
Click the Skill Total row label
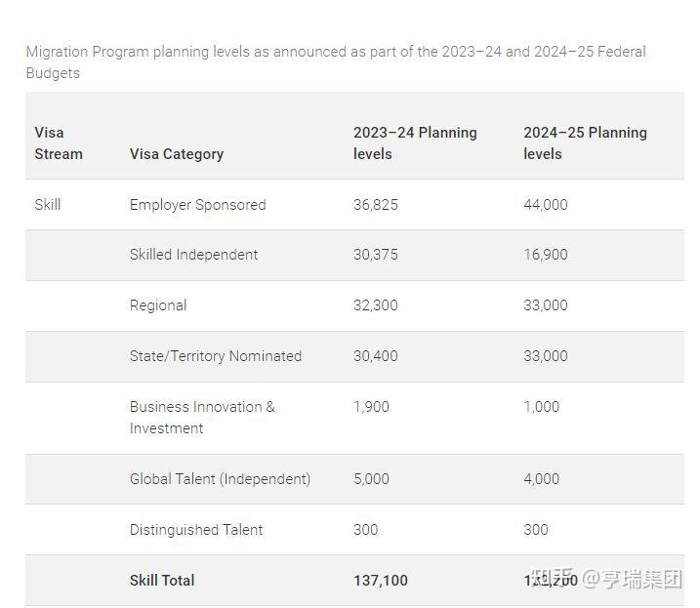(162, 581)
